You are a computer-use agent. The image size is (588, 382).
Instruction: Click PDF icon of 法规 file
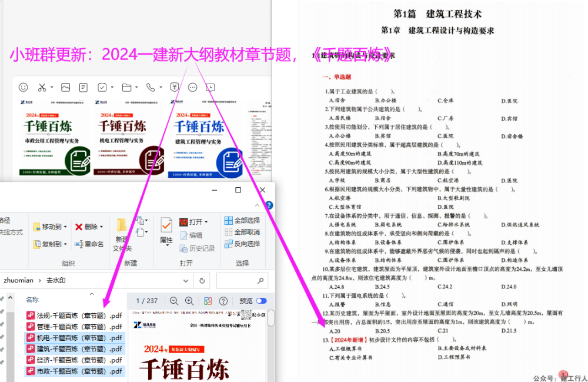(31, 315)
